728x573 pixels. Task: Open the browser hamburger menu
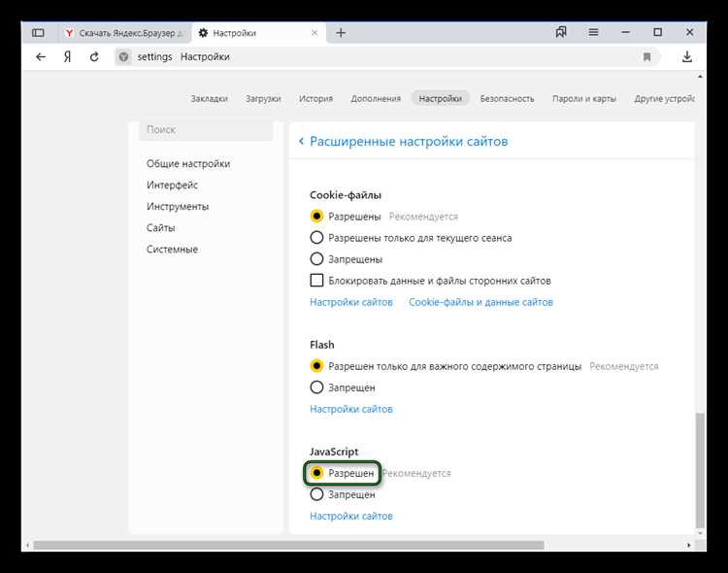click(x=593, y=32)
